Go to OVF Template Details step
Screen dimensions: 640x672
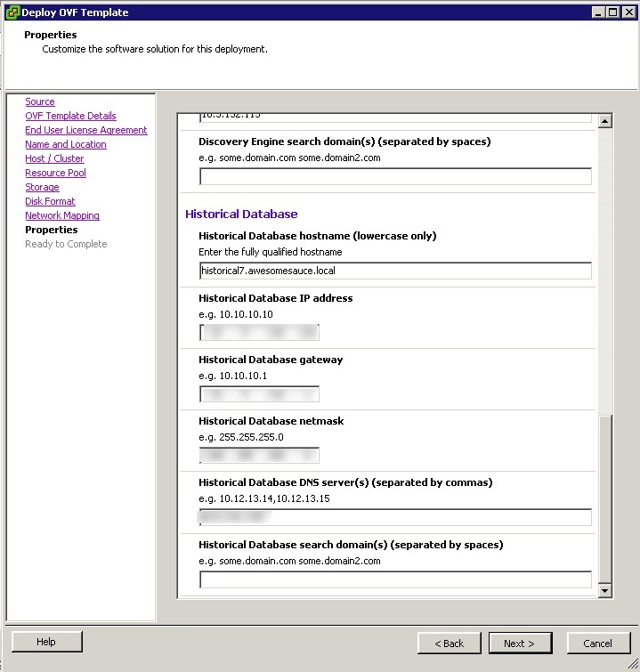[70, 116]
